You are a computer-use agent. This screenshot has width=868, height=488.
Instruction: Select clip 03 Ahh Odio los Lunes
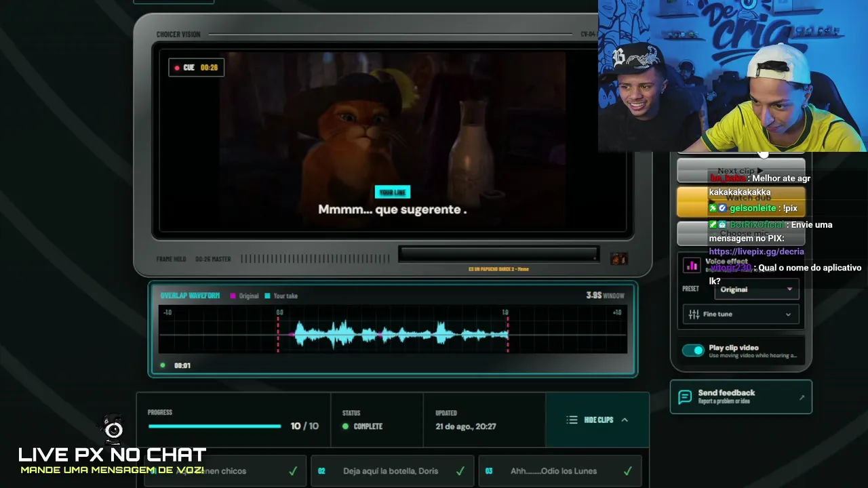[560, 471]
